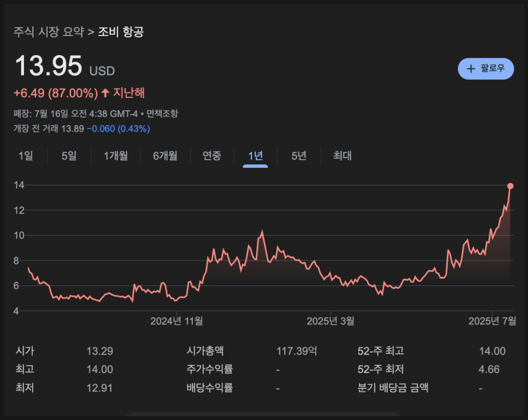This screenshot has width=528, height=420.
Task: Click the y-axis label 4
Action: (x=16, y=311)
